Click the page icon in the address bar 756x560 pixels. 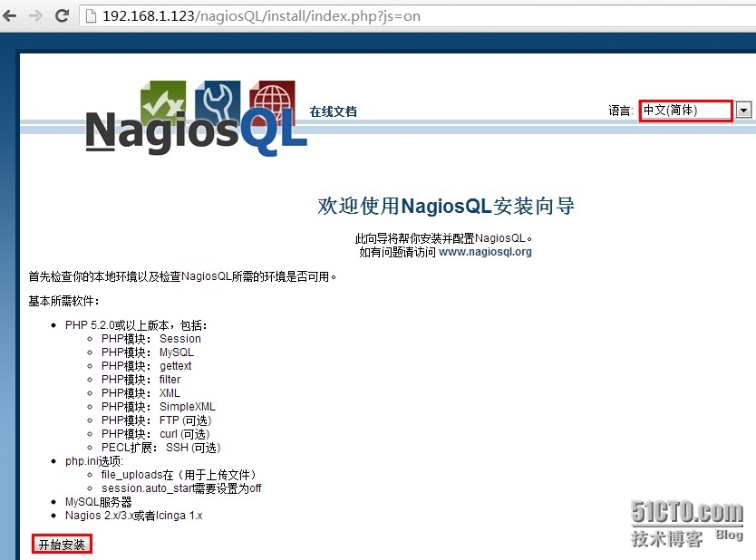[x=90, y=16]
